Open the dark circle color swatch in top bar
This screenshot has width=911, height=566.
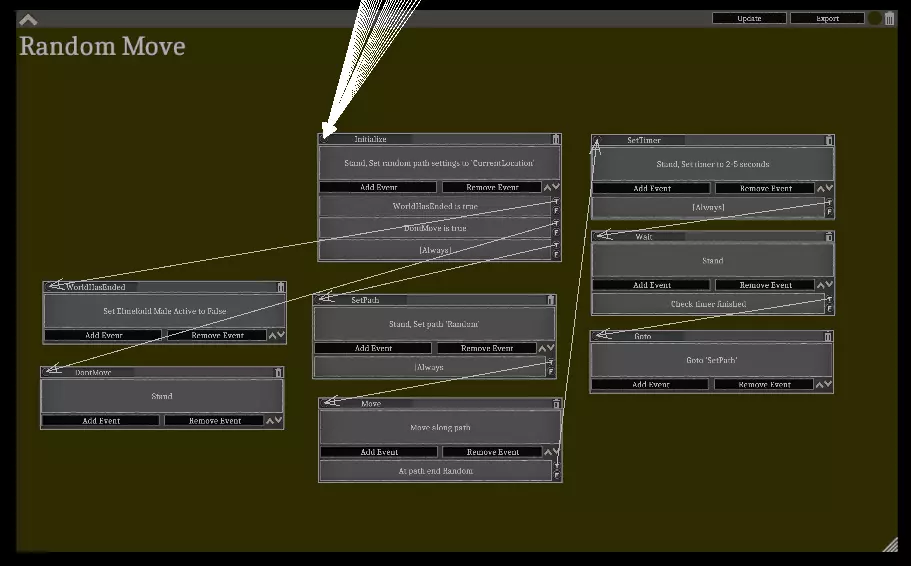pyautogui.click(x=875, y=19)
